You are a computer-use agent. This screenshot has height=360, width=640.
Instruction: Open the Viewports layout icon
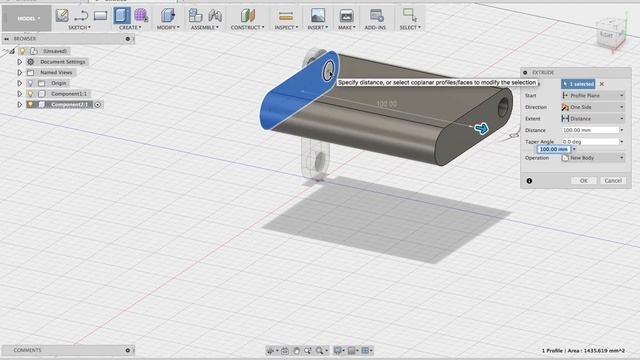365,351
